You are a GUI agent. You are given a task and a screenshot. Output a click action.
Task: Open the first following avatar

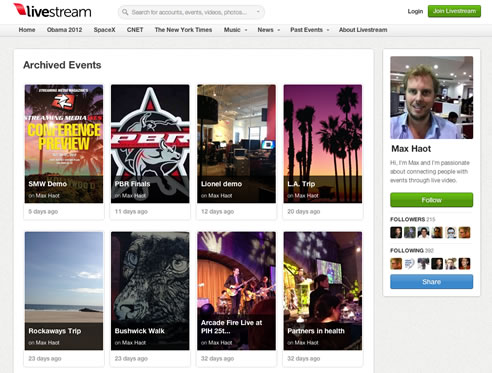pyautogui.click(x=396, y=264)
